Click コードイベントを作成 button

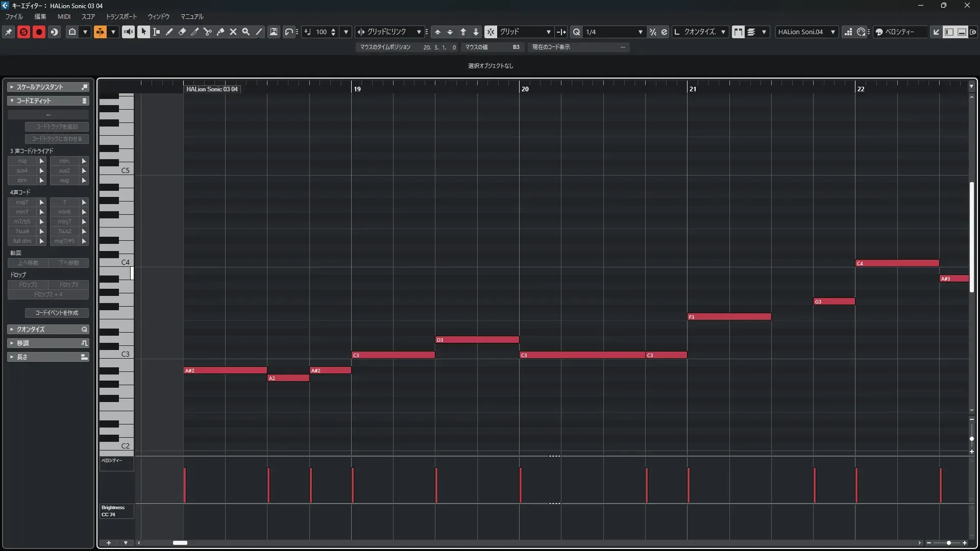[57, 313]
